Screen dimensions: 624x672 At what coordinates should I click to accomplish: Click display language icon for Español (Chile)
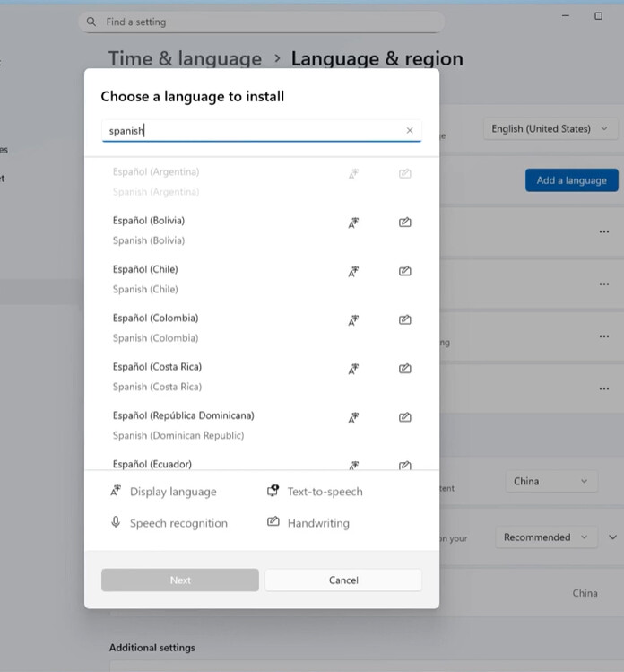pyautogui.click(x=353, y=271)
